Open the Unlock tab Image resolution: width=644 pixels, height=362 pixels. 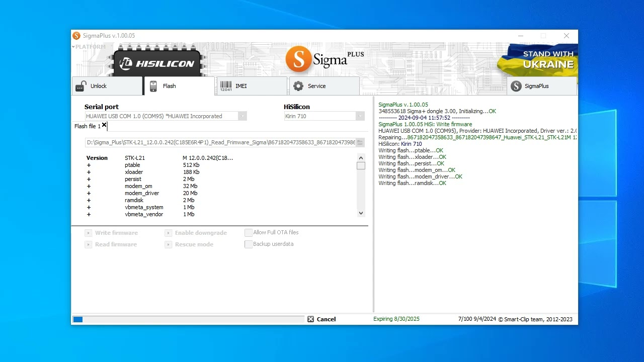tap(107, 86)
